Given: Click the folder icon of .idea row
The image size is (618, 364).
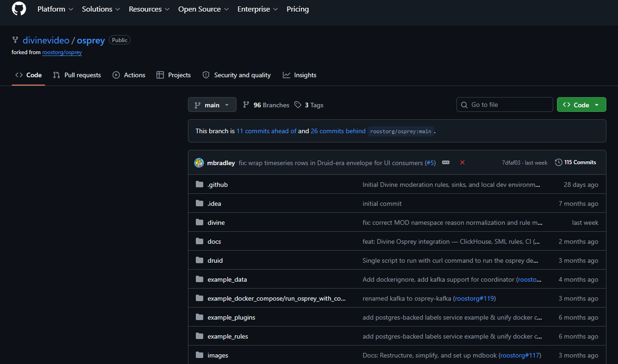Looking at the screenshot, I should [199, 203].
